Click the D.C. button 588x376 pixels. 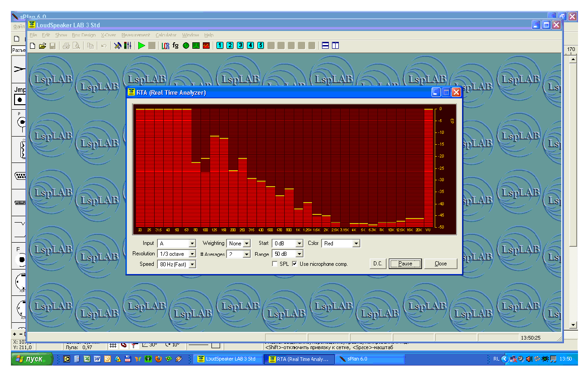tap(377, 264)
